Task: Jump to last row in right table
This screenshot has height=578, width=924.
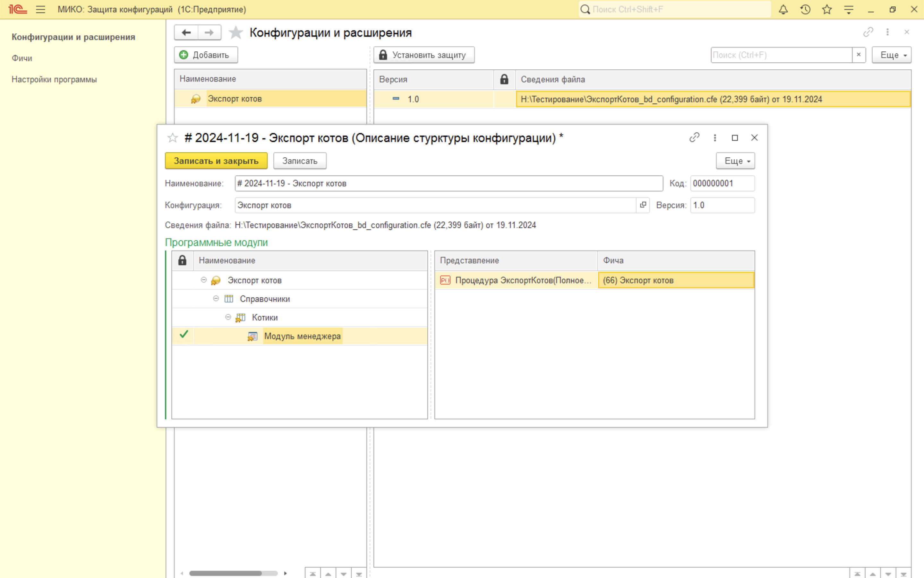Action: point(903,574)
